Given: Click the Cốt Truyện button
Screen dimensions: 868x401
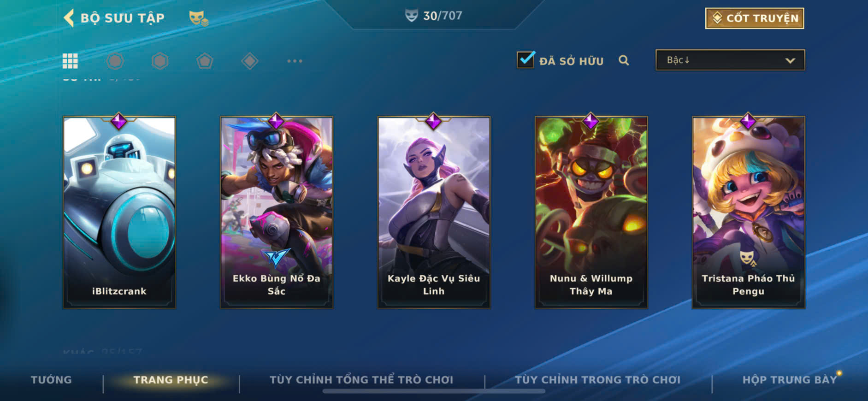Looking at the screenshot, I should (755, 18).
